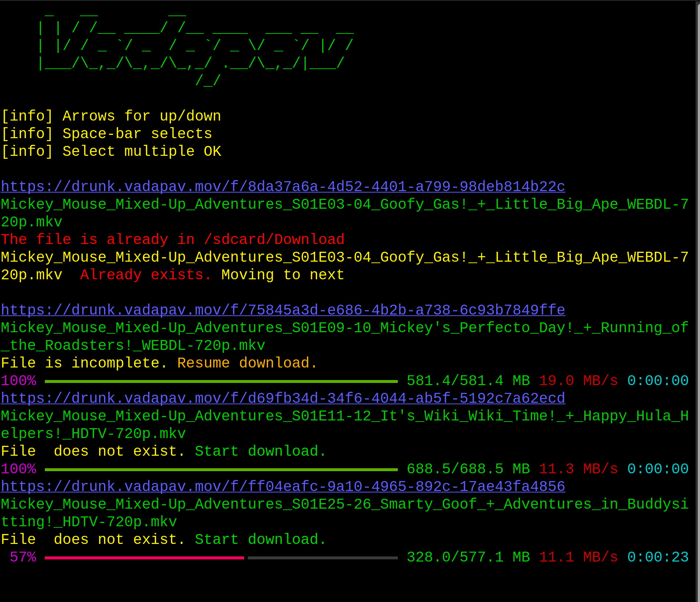Click the '[info] Space-bar selects' line
700x602 pixels.
click(x=107, y=134)
